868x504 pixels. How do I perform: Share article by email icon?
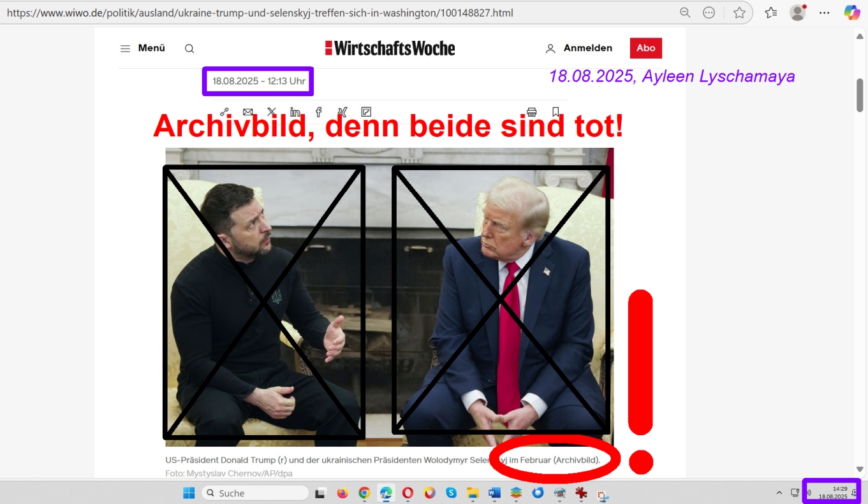tap(247, 112)
